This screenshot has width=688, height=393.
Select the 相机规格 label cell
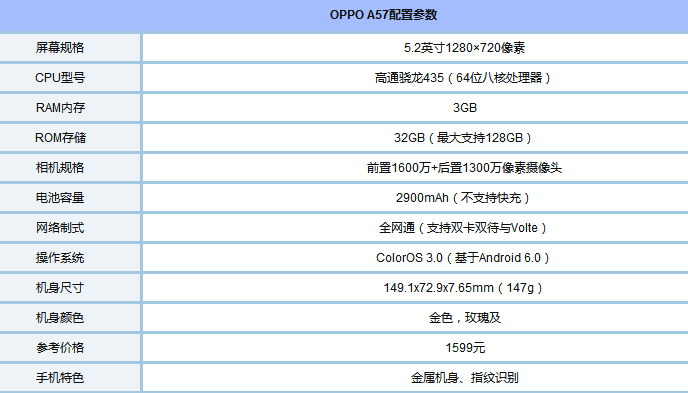pos(60,168)
